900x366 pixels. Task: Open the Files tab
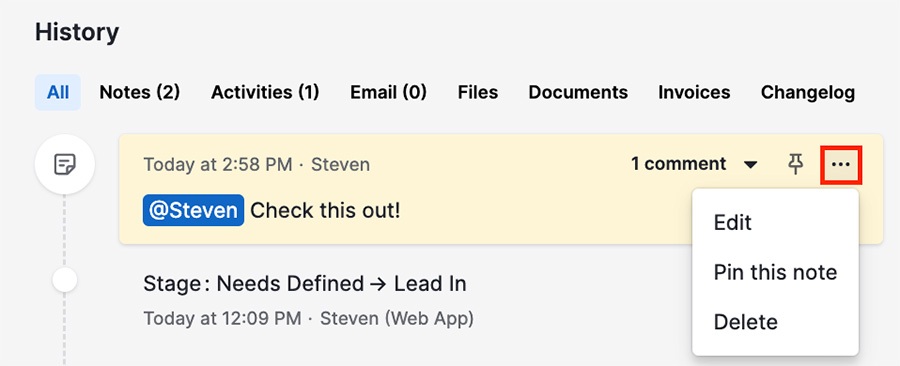click(x=478, y=92)
